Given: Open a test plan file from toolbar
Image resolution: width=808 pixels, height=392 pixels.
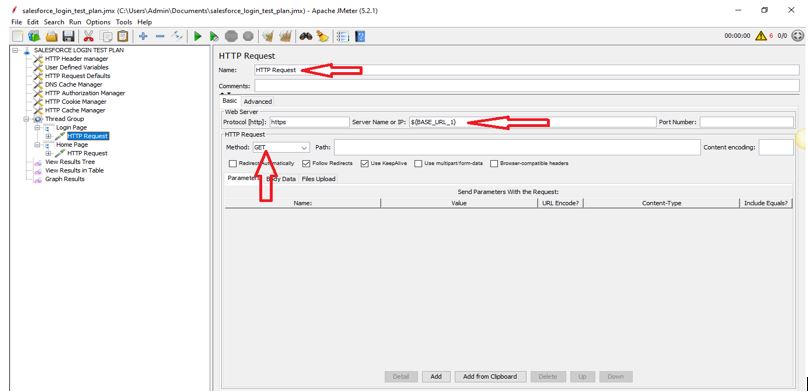Looking at the screenshot, I should (x=51, y=36).
